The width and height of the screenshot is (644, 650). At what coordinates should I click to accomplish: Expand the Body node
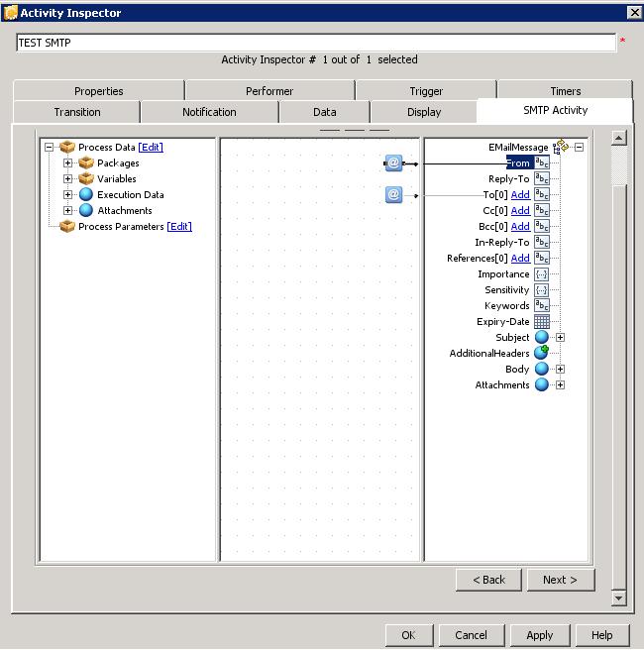(x=560, y=369)
